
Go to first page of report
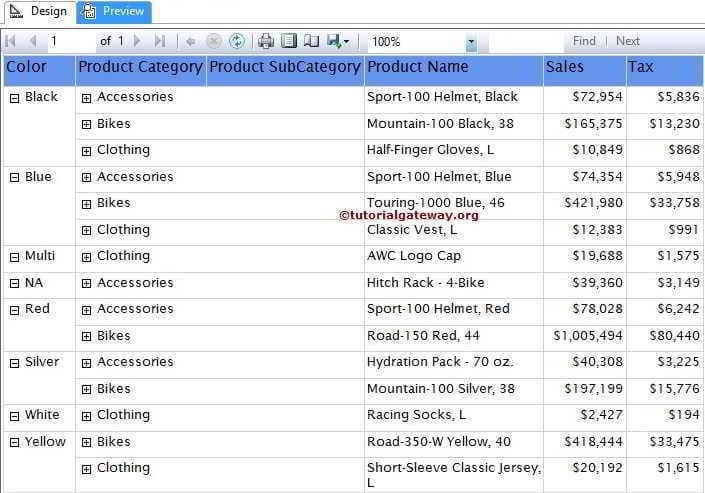click(x=11, y=41)
